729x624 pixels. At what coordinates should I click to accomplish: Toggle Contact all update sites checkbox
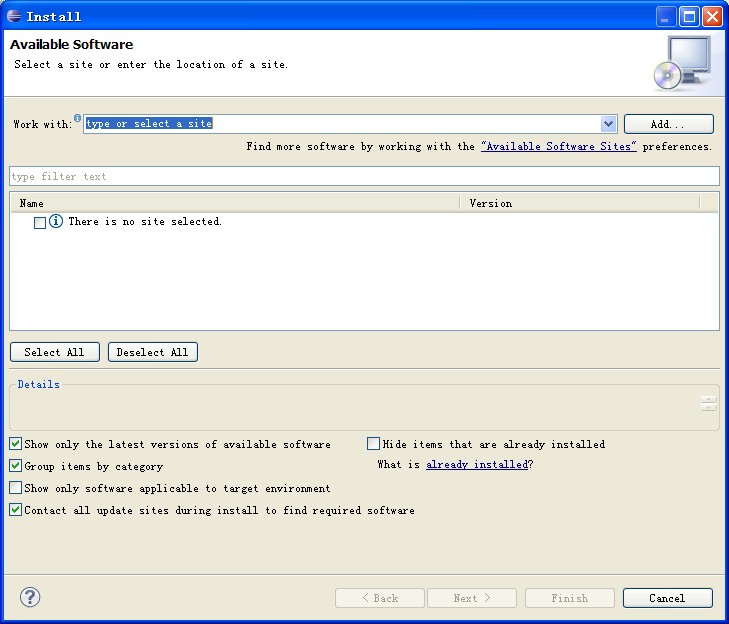tap(15, 510)
